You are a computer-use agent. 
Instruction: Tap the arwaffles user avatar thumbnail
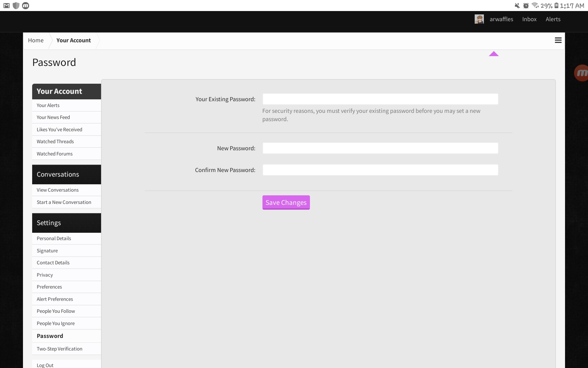tap(479, 19)
